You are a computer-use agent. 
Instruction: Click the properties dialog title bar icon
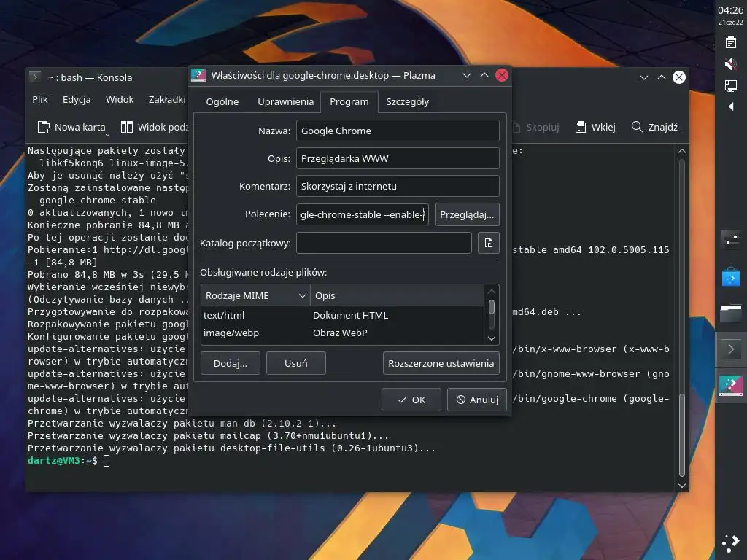pos(198,75)
